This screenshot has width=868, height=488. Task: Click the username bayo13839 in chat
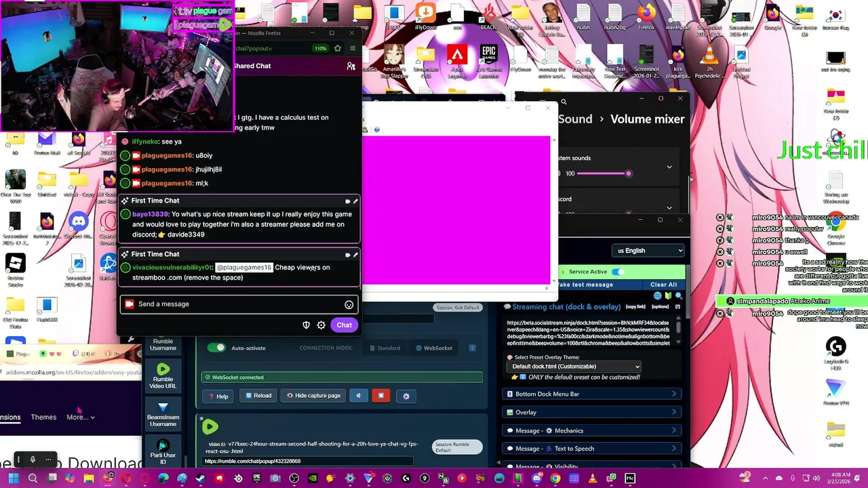(x=150, y=214)
